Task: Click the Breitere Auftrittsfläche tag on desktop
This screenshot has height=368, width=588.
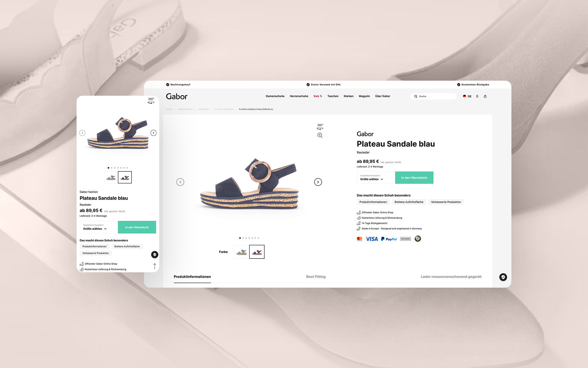Action: click(409, 202)
